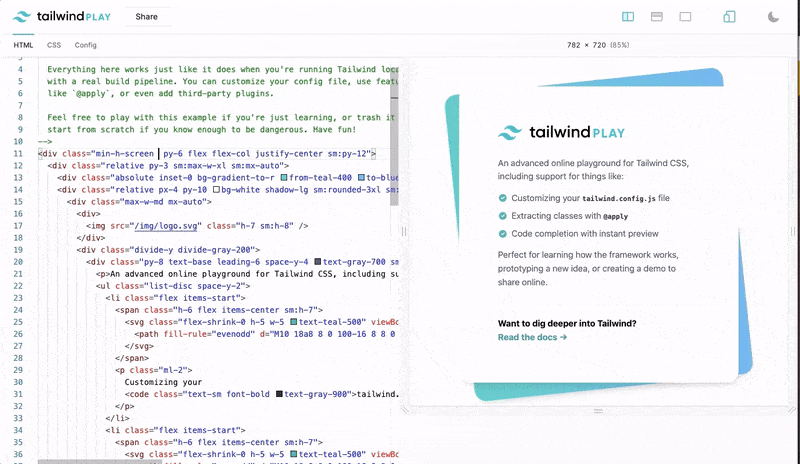Click check icon beside Code completion
The image size is (800, 464).
(503, 234)
